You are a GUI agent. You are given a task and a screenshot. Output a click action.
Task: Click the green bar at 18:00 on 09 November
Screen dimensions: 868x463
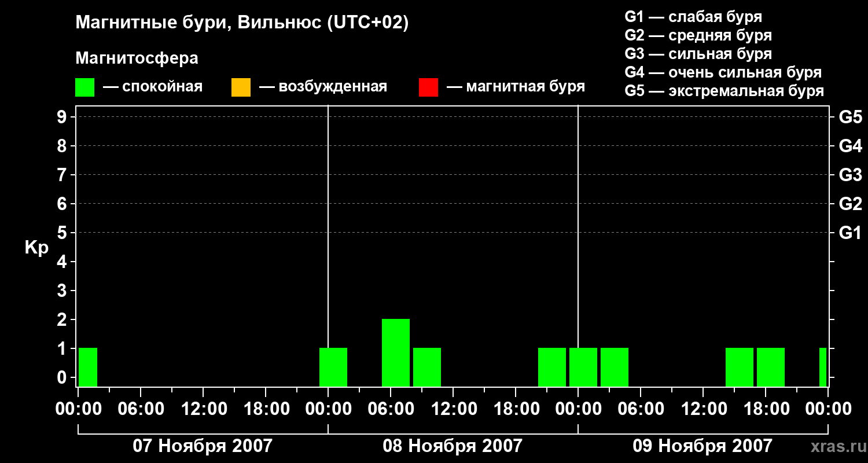771,367
